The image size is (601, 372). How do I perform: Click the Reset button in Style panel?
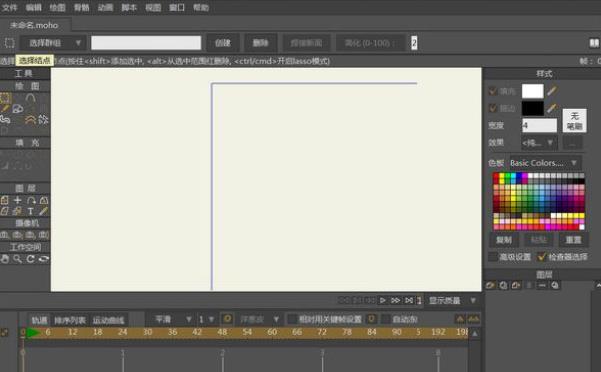pyautogui.click(x=573, y=240)
